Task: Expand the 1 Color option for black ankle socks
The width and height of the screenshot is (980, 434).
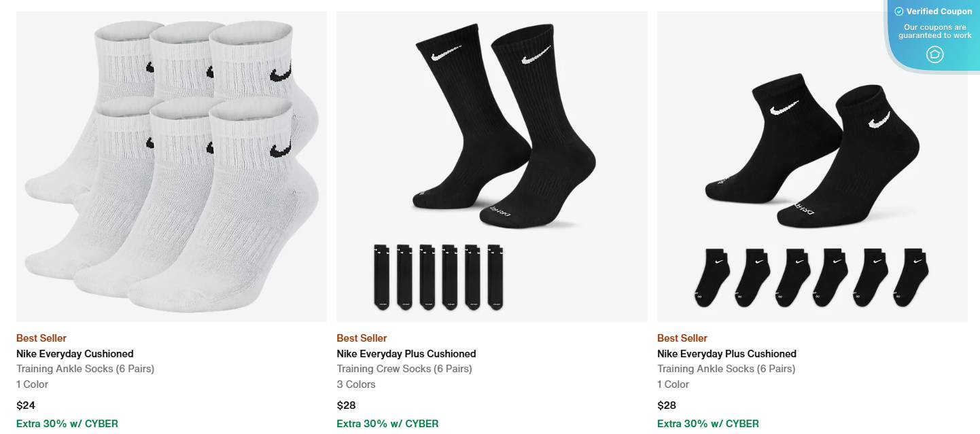Action: coord(673,384)
